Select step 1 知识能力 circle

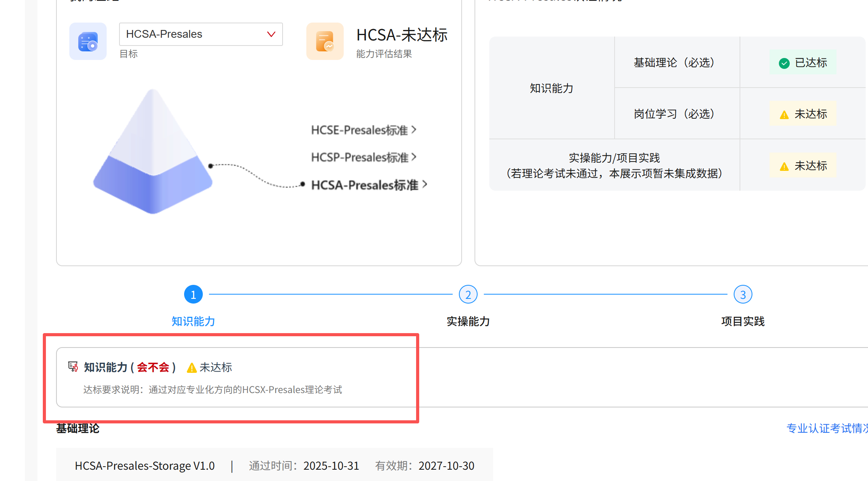(193, 295)
